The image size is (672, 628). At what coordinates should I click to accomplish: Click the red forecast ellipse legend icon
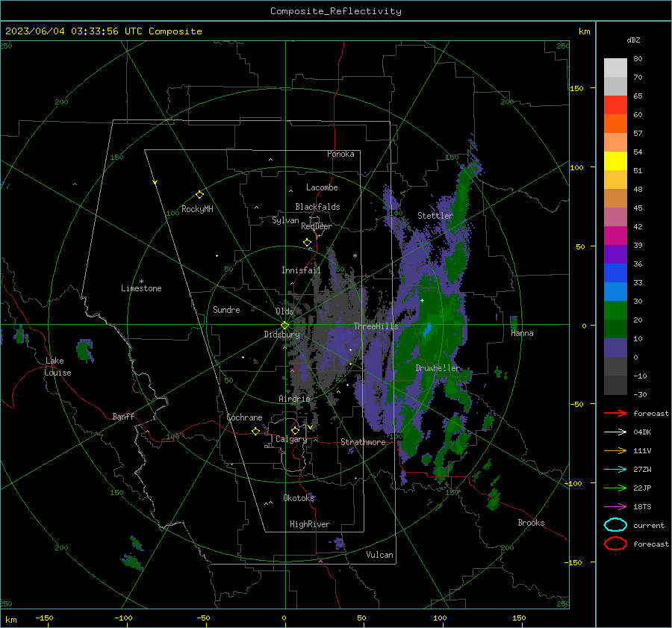[x=615, y=544]
